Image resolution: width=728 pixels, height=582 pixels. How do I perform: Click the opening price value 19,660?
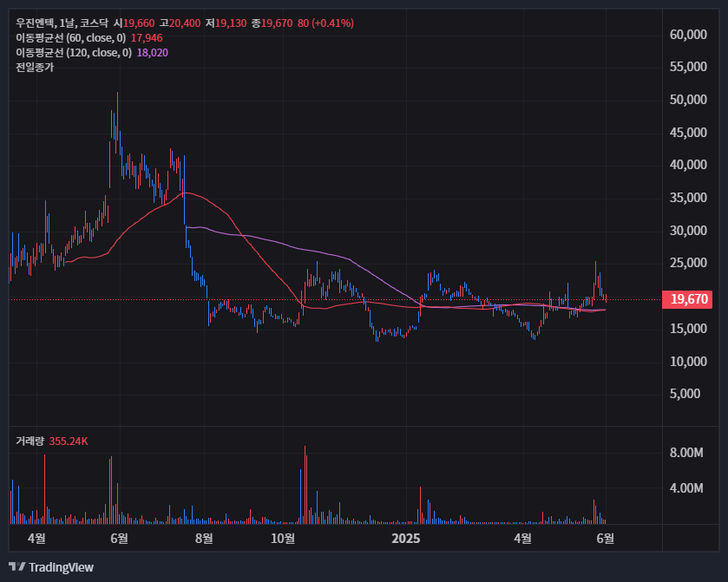pos(139,23)
